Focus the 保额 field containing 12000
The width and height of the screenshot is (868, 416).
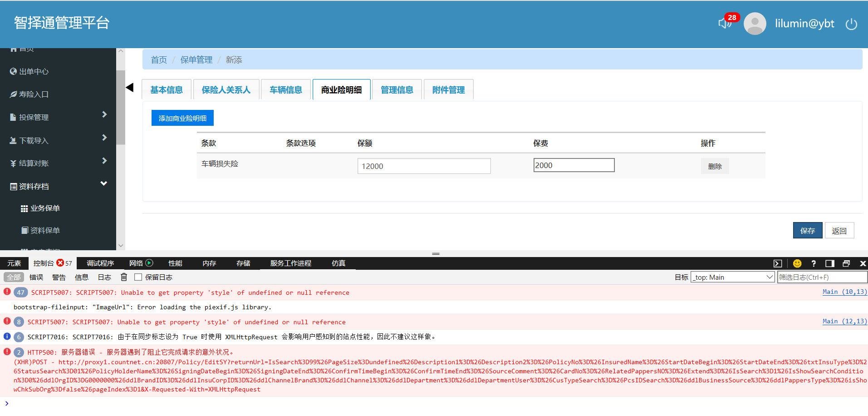(424, 166)
